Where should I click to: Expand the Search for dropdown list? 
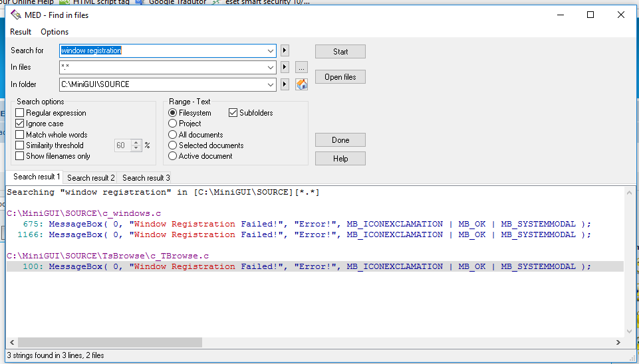(271, 50)
